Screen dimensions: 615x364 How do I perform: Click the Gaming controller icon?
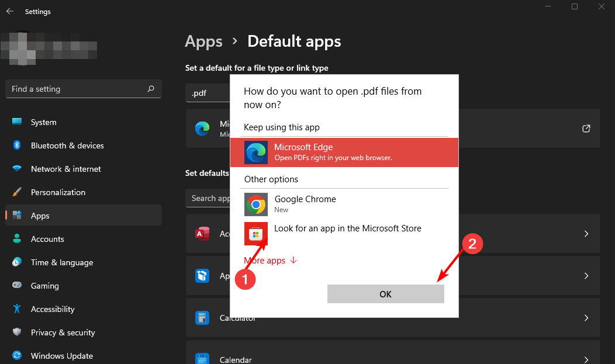(x=17, y=285)
